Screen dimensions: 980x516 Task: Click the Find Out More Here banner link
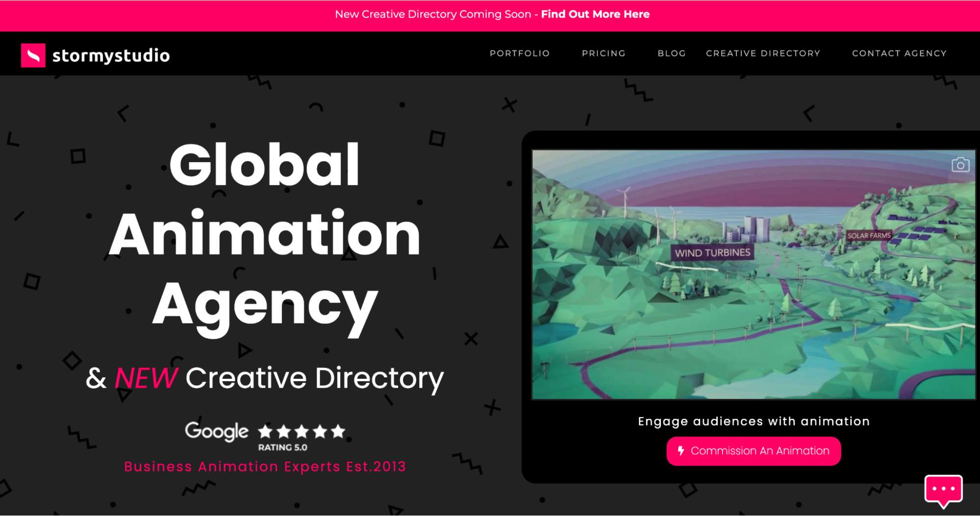point(595,14)
